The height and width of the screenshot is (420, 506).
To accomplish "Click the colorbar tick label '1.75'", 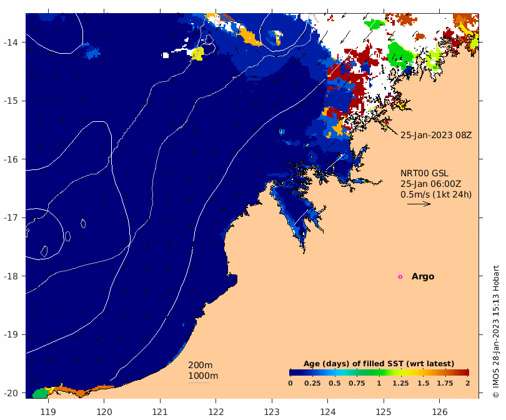I will tap(445, 383).
